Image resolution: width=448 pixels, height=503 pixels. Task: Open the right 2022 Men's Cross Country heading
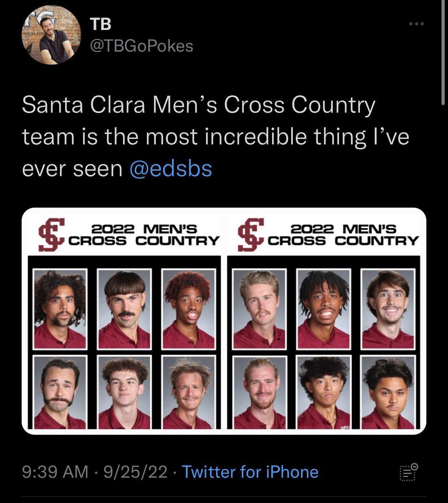pyautogui.click(x=344, y=235)
